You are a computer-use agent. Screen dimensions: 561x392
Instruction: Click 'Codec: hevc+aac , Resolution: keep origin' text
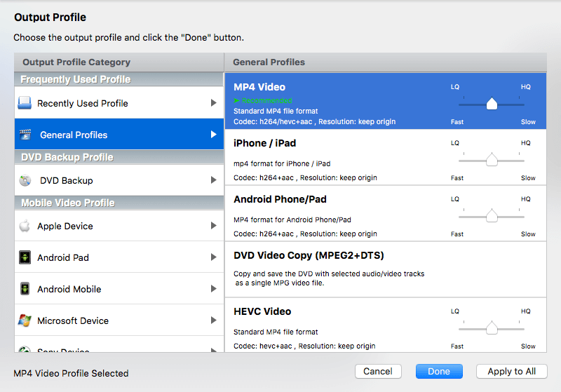(304, 346)
